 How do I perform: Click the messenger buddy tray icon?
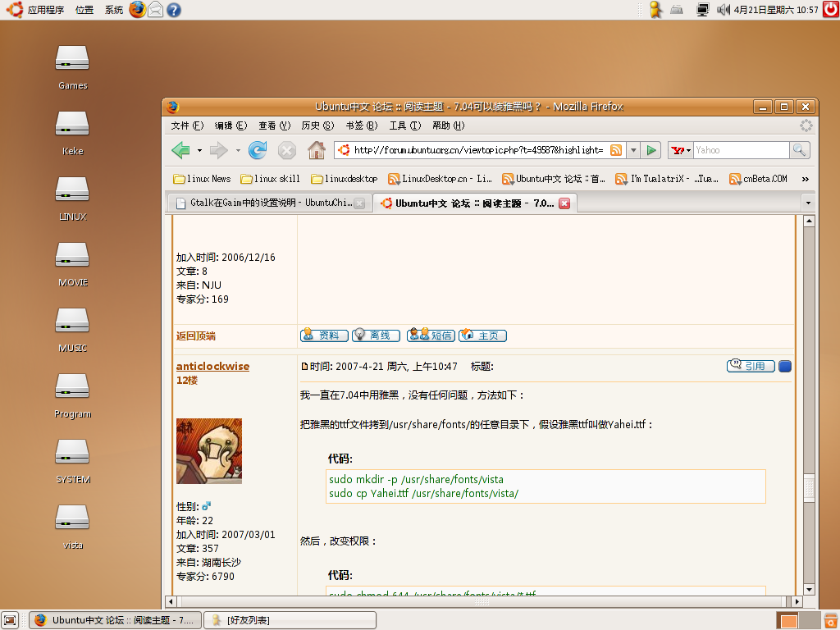pos(655,10)
